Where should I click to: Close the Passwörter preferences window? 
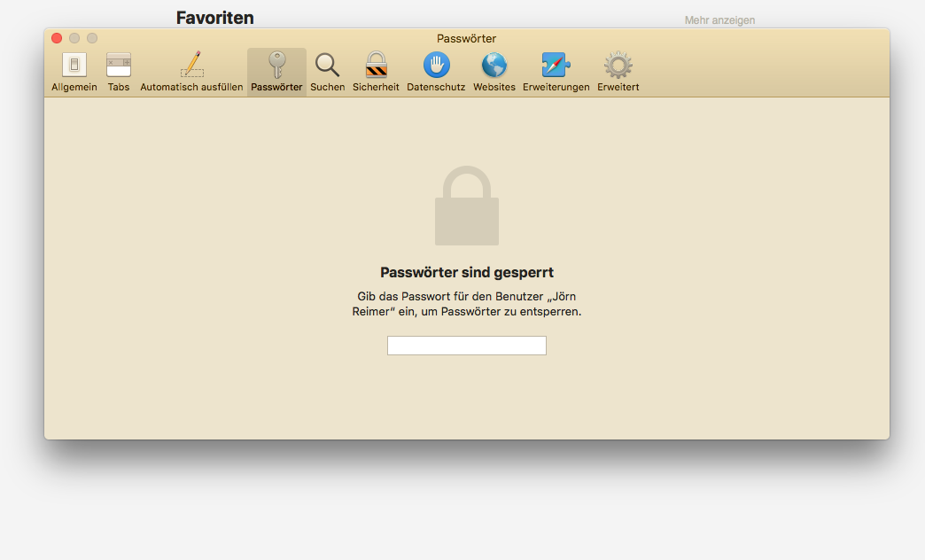pyautogui.click(x=57, y=38)
